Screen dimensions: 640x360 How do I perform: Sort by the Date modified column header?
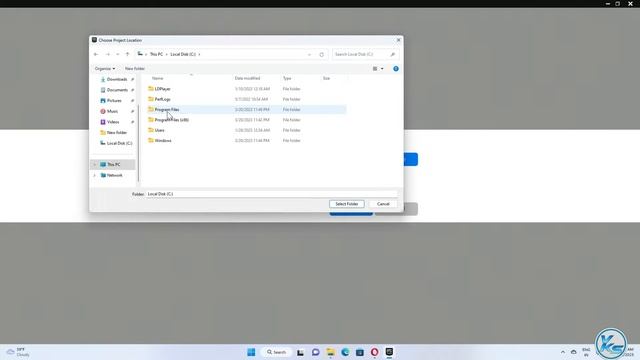pos(247,78)
